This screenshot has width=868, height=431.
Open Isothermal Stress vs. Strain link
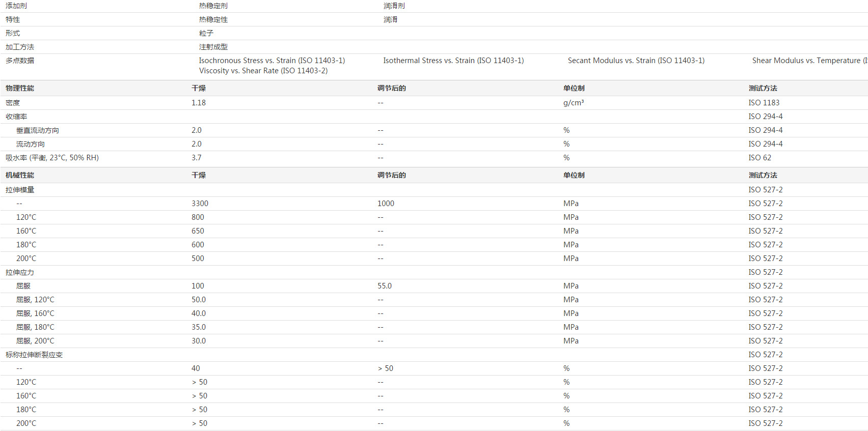[x=453, y=61]
